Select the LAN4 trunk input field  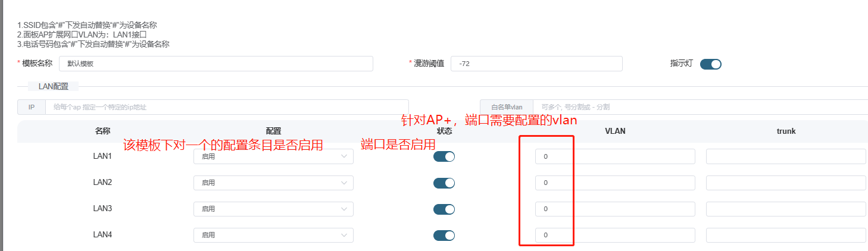click(x=785, y=235)
